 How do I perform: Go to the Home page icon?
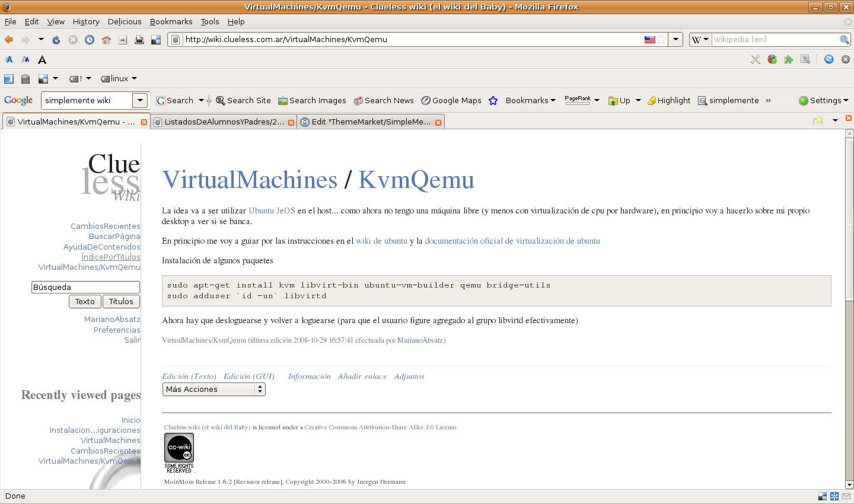[106, 40]
